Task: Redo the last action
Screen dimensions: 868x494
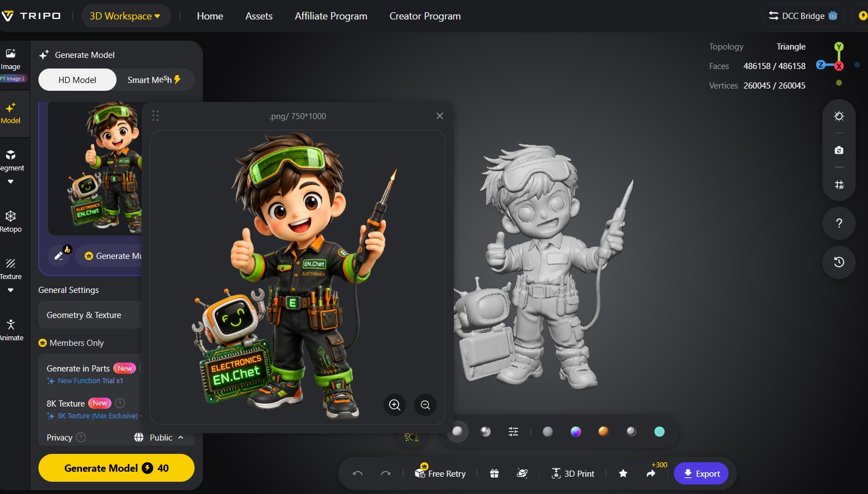Action: coord(386,473)
